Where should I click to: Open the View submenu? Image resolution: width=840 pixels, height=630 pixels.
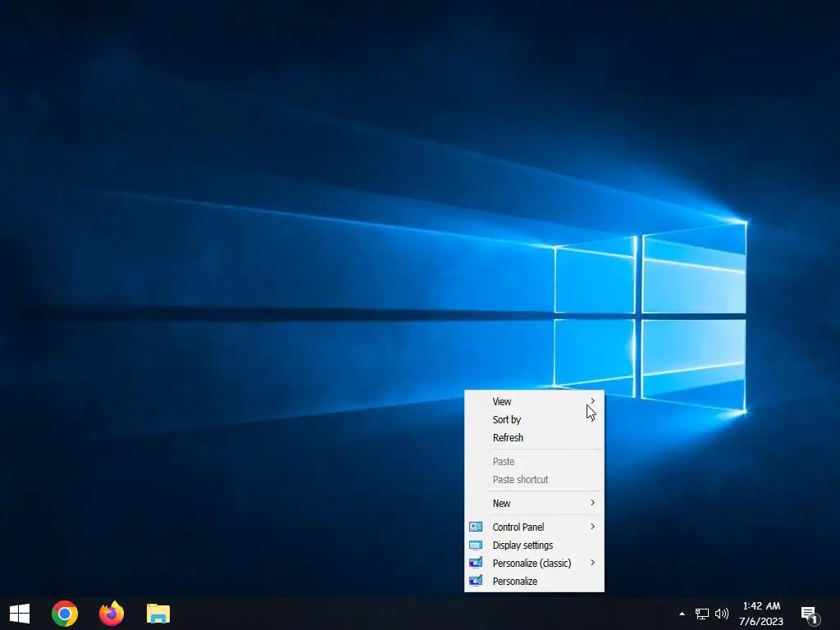(x=534, y=401)
